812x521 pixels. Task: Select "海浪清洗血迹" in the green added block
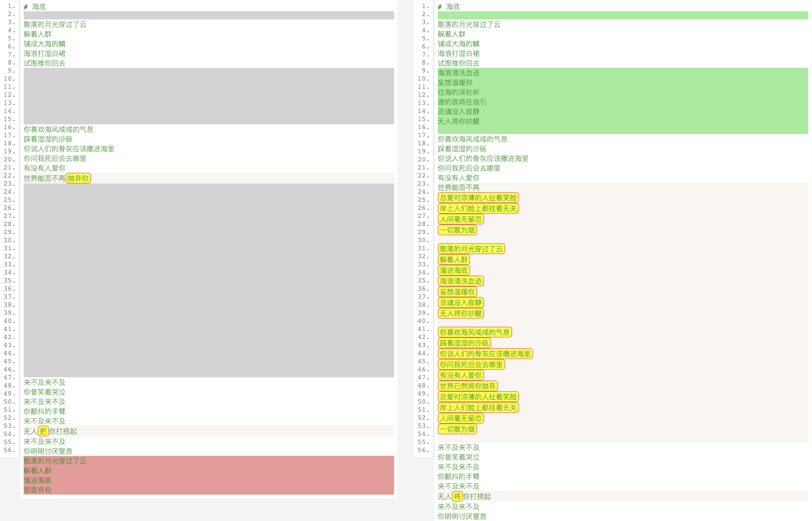pos(458,73)
